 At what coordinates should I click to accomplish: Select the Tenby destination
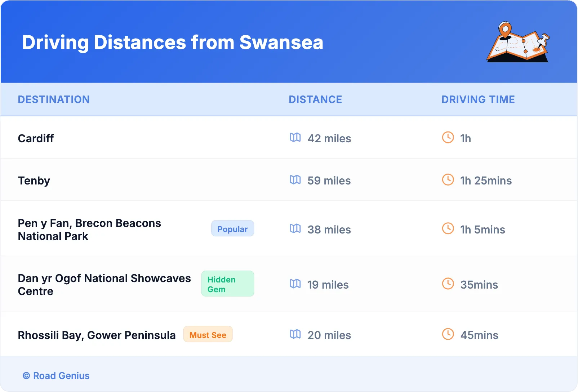[x=34, y=181]
